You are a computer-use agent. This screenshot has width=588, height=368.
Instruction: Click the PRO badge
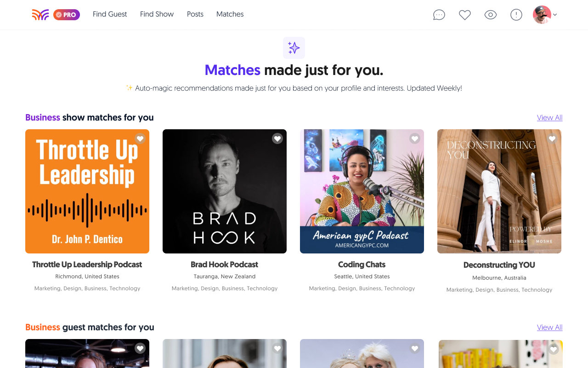pyautogui.click(x=67, y=15)
